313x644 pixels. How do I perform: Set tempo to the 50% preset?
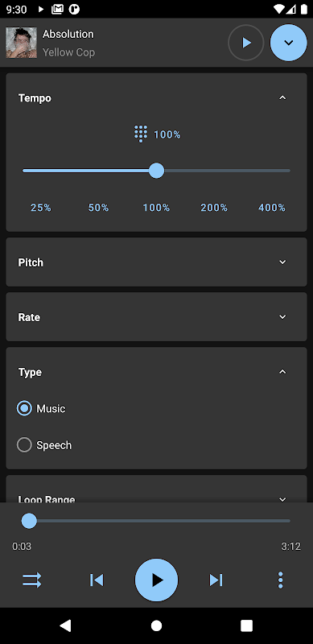coord(99,208)
